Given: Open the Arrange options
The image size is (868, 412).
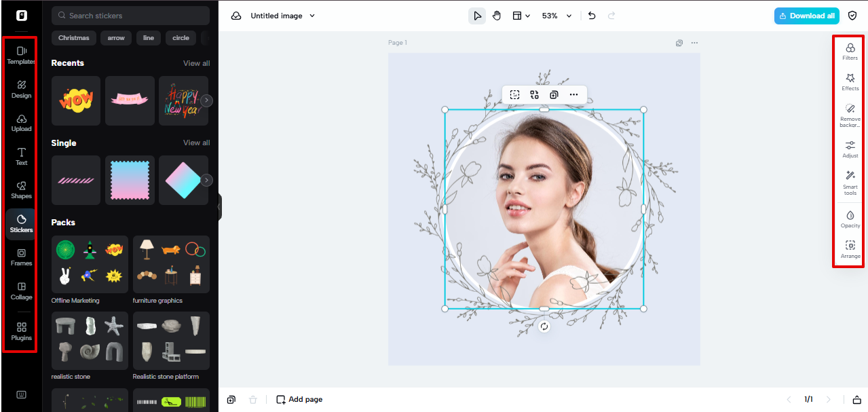Looking at the screenshot, I should click(x=850, y=249).
